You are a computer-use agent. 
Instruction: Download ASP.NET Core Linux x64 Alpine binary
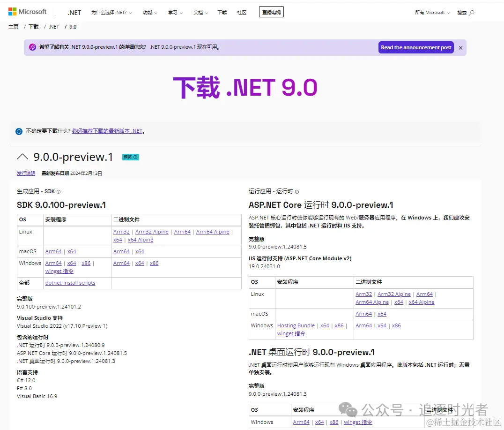pyautogui.click(x=422, y=302)
